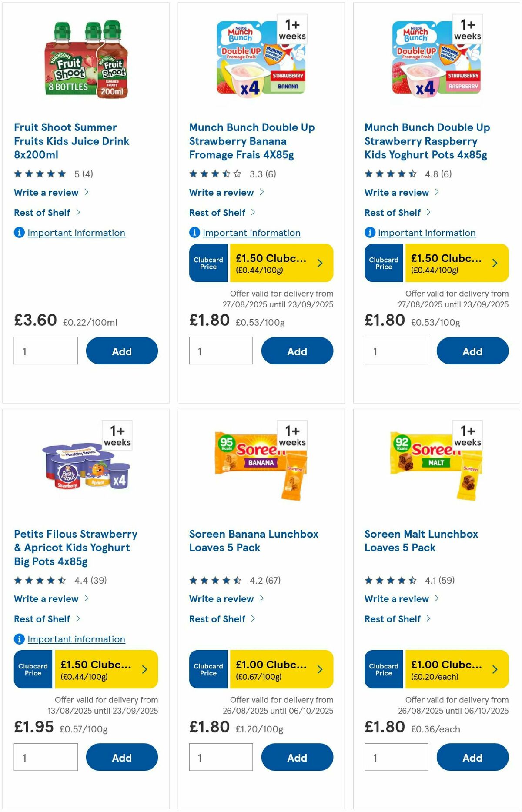Click Write a review for Petits Filous
Image resolution: width=522 pixels, height=812 pixels.
46,599
